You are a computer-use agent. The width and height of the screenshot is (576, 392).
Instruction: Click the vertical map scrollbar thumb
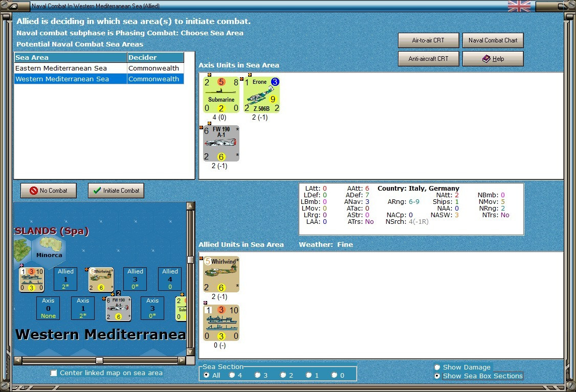pyautogui.click(x=190, y=260)
